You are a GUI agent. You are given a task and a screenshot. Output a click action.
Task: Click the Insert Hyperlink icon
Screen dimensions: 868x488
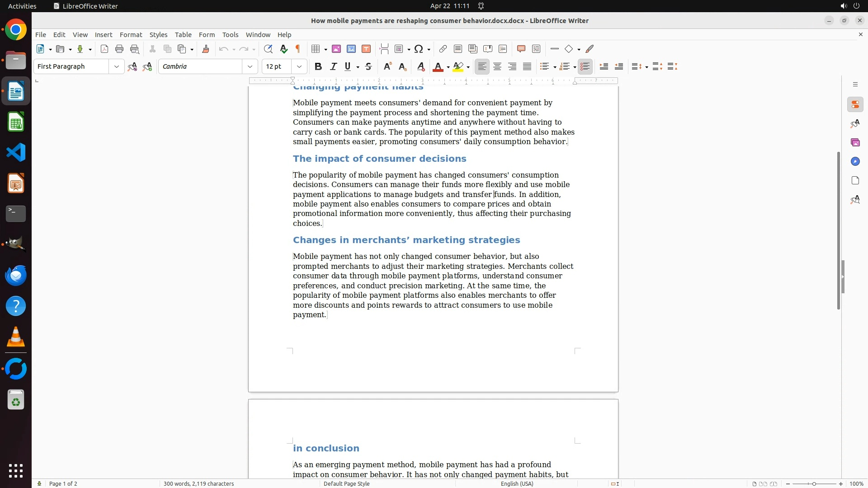pos(443,49)
